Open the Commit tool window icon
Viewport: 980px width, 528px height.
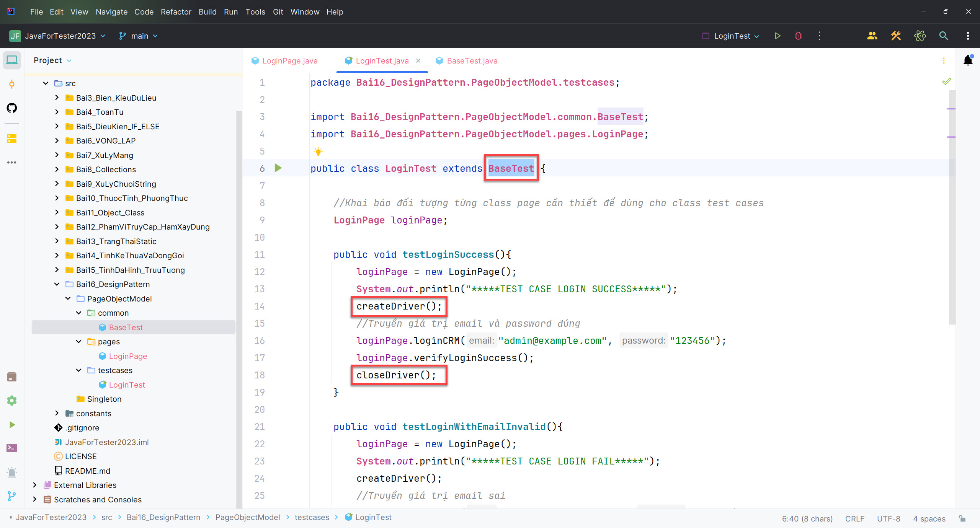tap(12, 84)
